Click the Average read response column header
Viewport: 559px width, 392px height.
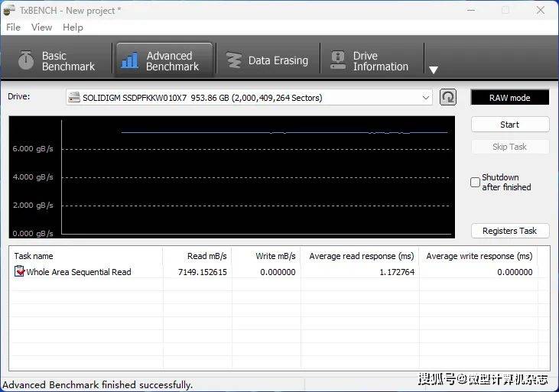click(361, 256)
